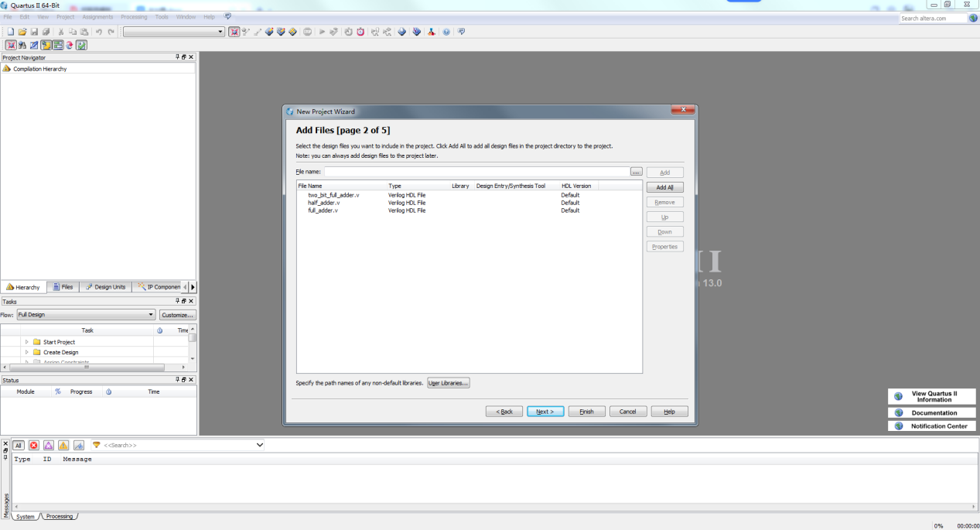Viewport: 980px width, 530px height.
Task: Click the Back button in wizard
Action: pos(504,412)
